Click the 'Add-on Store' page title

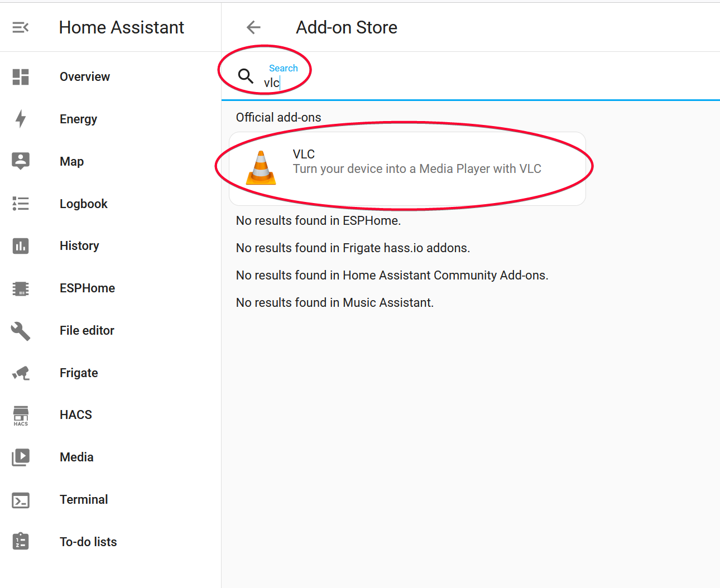coord(347,27)
